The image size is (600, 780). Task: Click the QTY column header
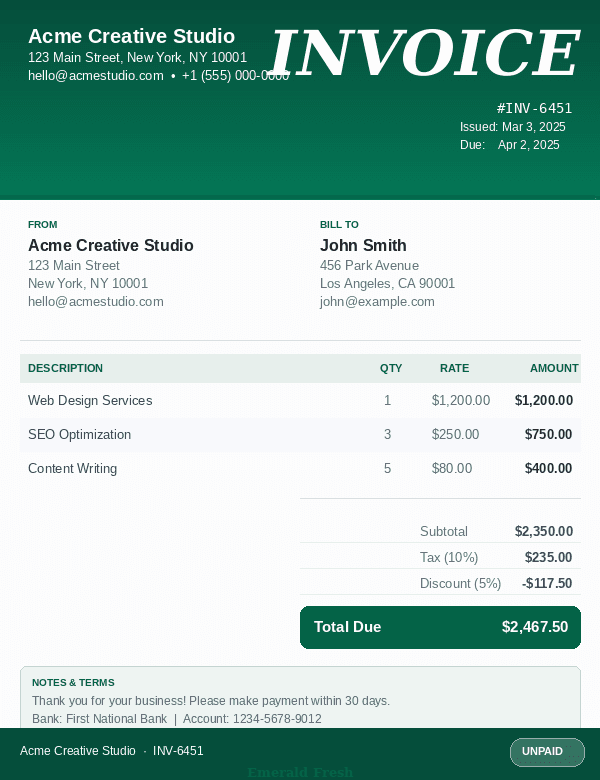[x=391, y=368]
